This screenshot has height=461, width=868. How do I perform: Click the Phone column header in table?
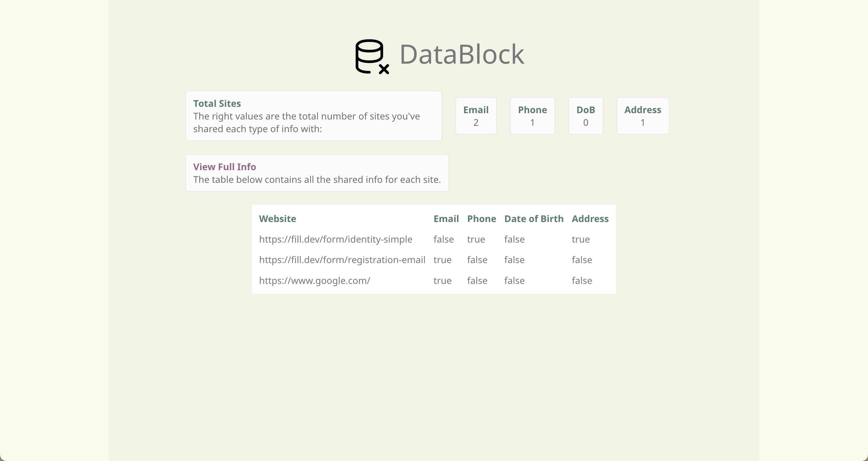click(x=481, y=219)
